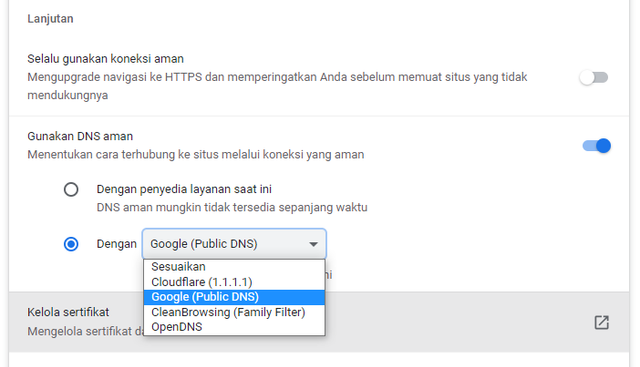Choose Cloudflare (1.1.1.1) from the list
Viewport: 640px width, 367px height.
pos(234,282)
